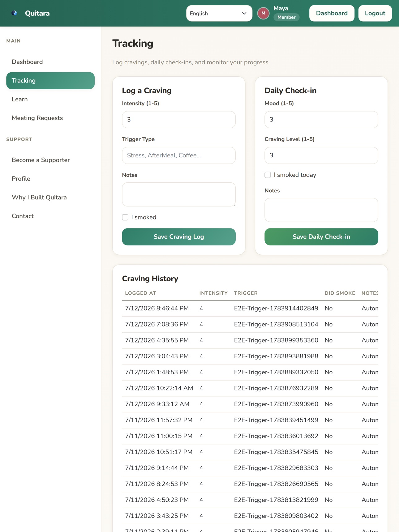Open Dashboard in the sidebar
The image size is (399, 532).
click(x=50, y=62)
